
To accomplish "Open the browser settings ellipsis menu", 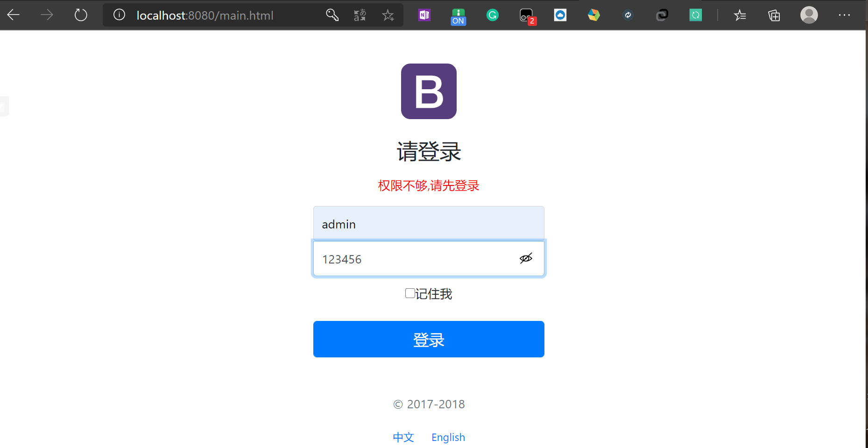I will click(x=844, y=15).
